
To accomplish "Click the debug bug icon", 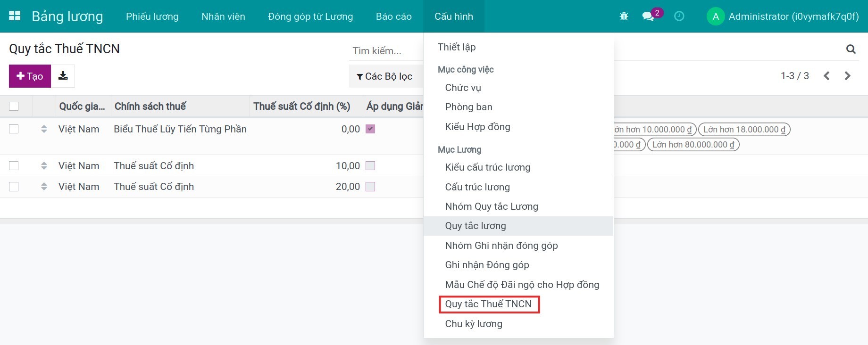I will [x=624, y=16].
